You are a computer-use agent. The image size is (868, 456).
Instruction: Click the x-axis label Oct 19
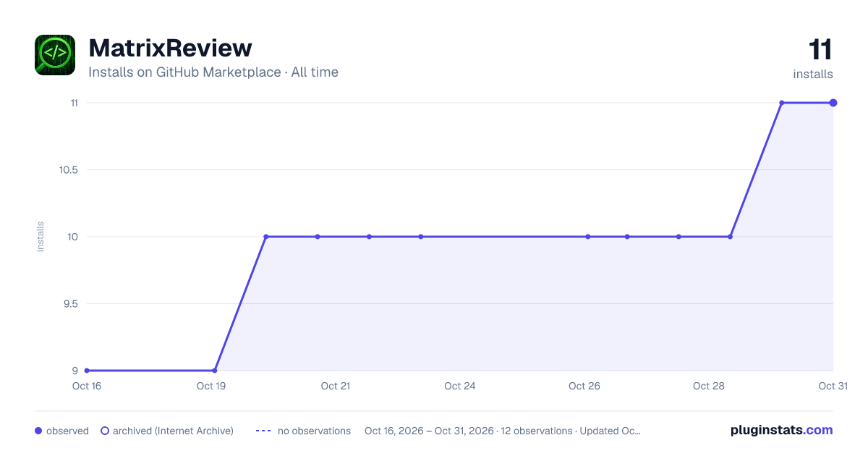click(211, 386)
